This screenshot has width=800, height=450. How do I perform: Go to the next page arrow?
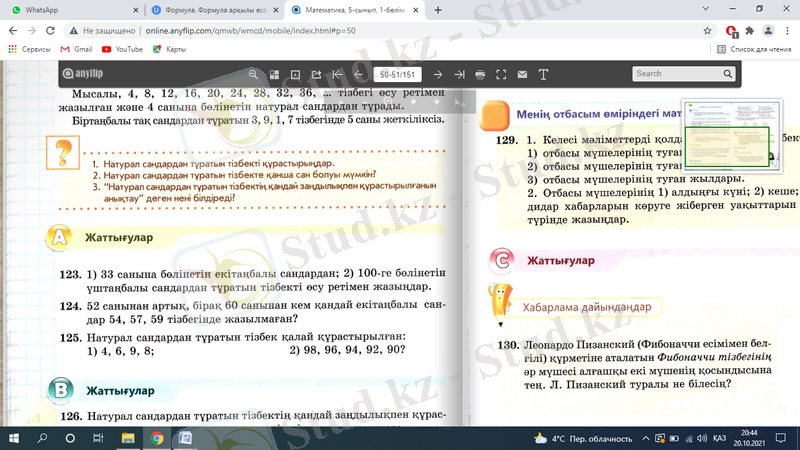(438, 74)
